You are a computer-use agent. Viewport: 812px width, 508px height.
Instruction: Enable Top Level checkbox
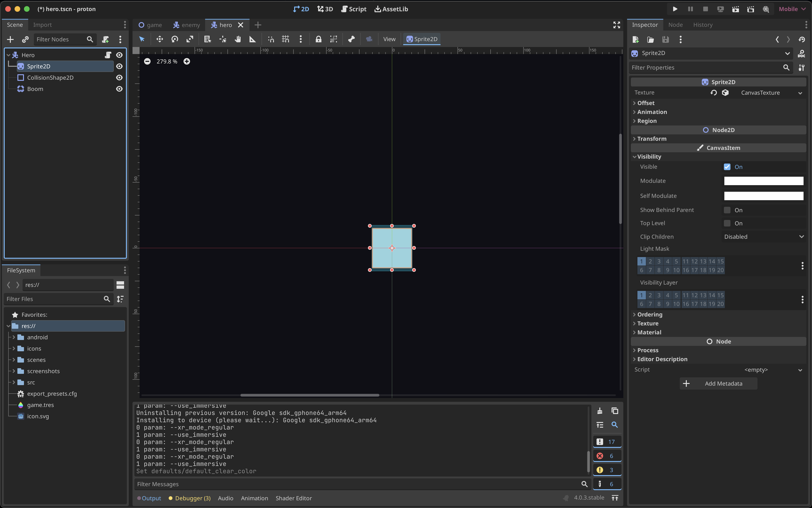[x=727, y=223]
